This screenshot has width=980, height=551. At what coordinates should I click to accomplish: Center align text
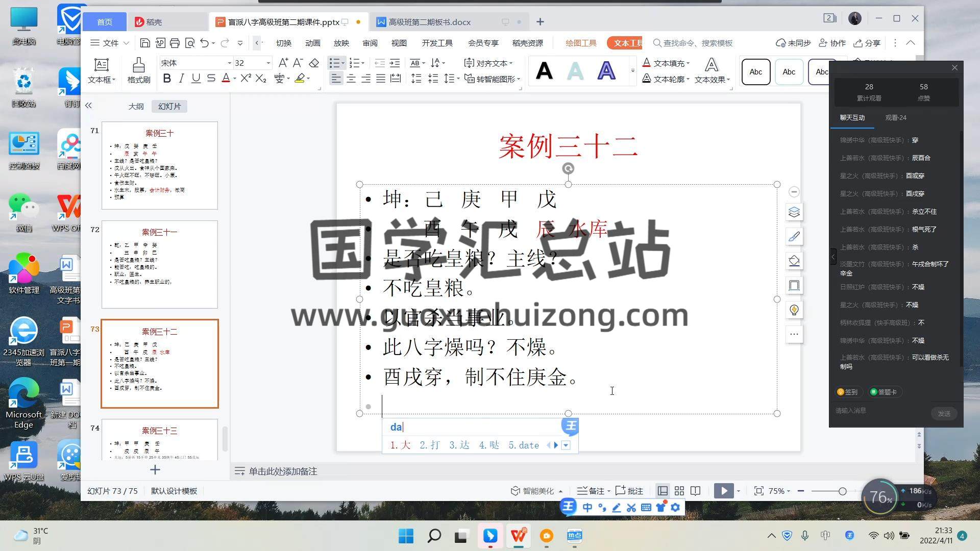click(x=351, y=79)
